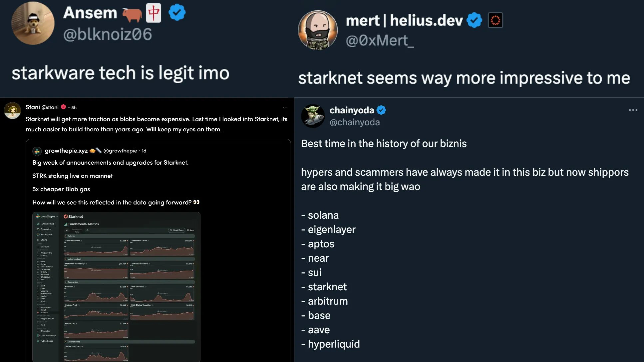Click the Starknet logo in the dashboard header
This screenshot has height=362, width=644.
[x=66, y=217]
